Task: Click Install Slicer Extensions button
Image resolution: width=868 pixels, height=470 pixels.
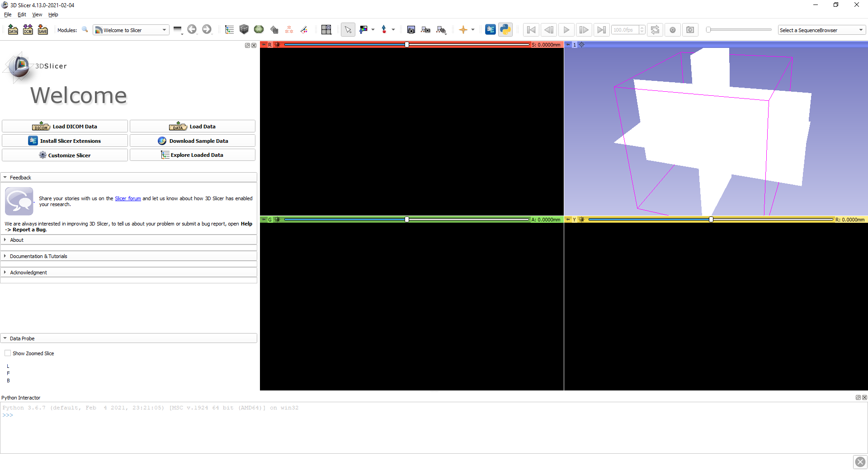Action: click(65, 141)
